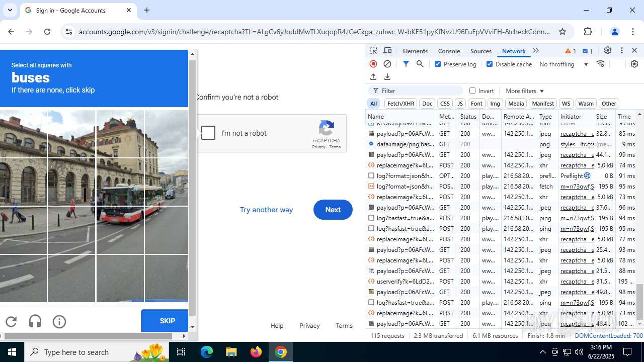Toggle the network filter funnel icon
Screen dimensions: 644x362
coord(406,64)
